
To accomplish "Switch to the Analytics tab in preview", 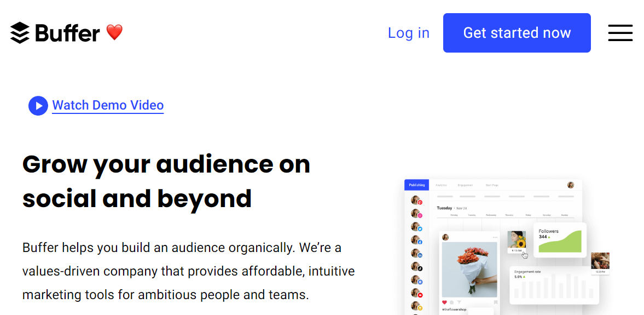I will pos(441,185).
